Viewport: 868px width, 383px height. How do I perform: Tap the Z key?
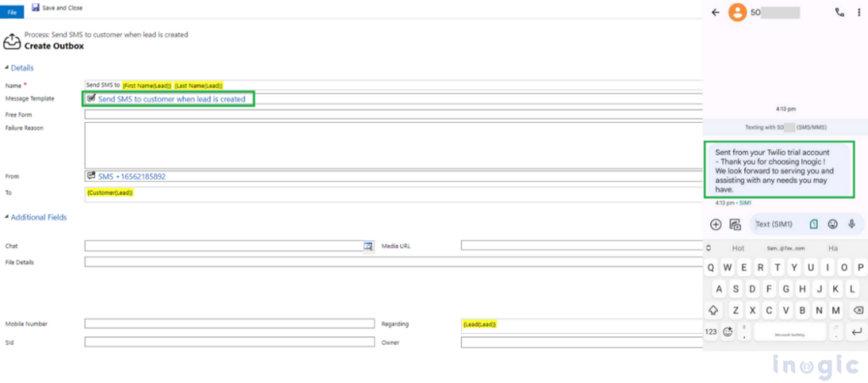click(736, 310)
